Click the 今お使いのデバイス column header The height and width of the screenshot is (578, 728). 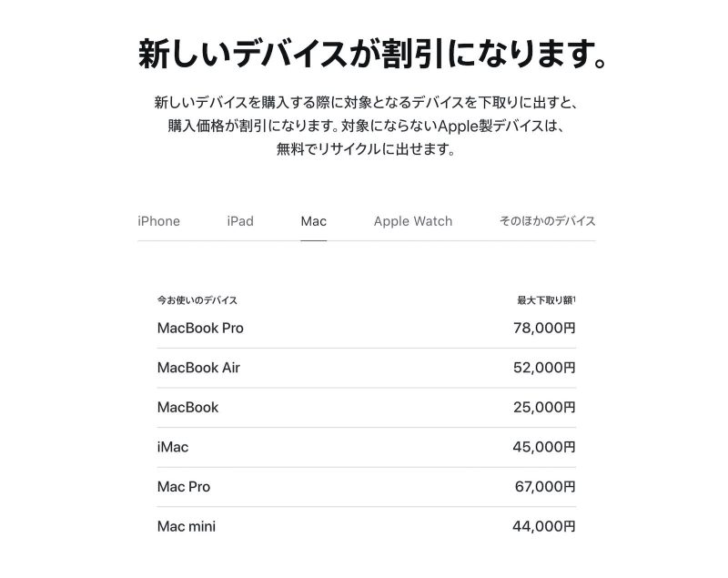pos(194,299)
